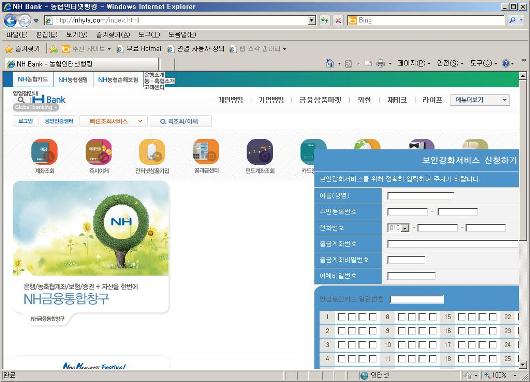Viewport: 530px width, 382px height.
Task: Click the green Refresh page icon
Action: pos(324,21)
